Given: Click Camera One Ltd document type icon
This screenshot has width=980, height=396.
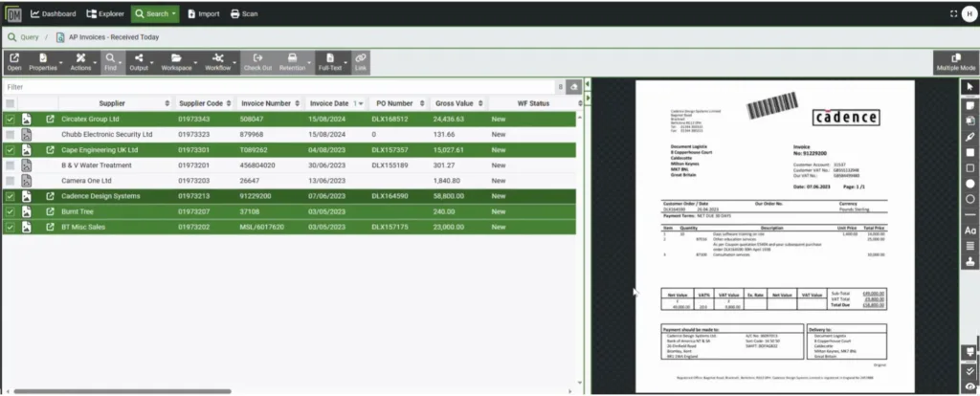Looking at the screenshot, I should (26, 181).
